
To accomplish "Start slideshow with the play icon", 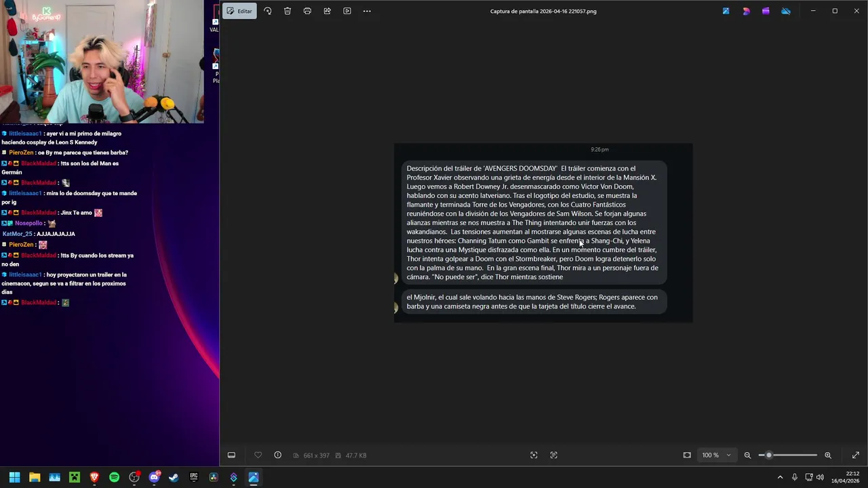I will pos(347,11).
